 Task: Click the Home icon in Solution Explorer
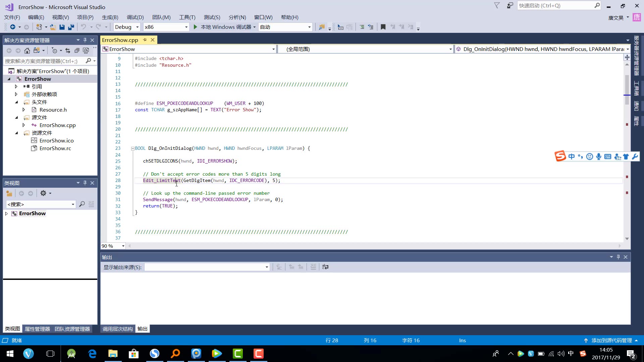coord(27,51)
